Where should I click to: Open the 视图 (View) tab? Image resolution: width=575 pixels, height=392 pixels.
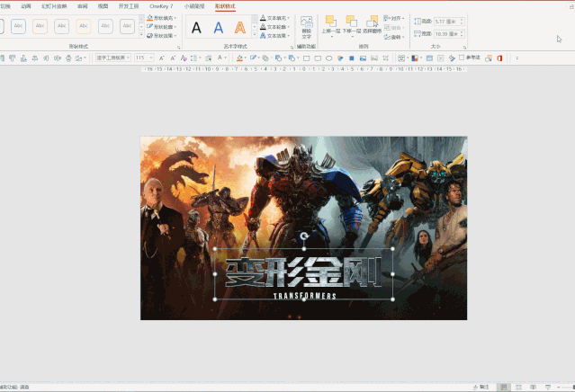(x=103, y=5)
